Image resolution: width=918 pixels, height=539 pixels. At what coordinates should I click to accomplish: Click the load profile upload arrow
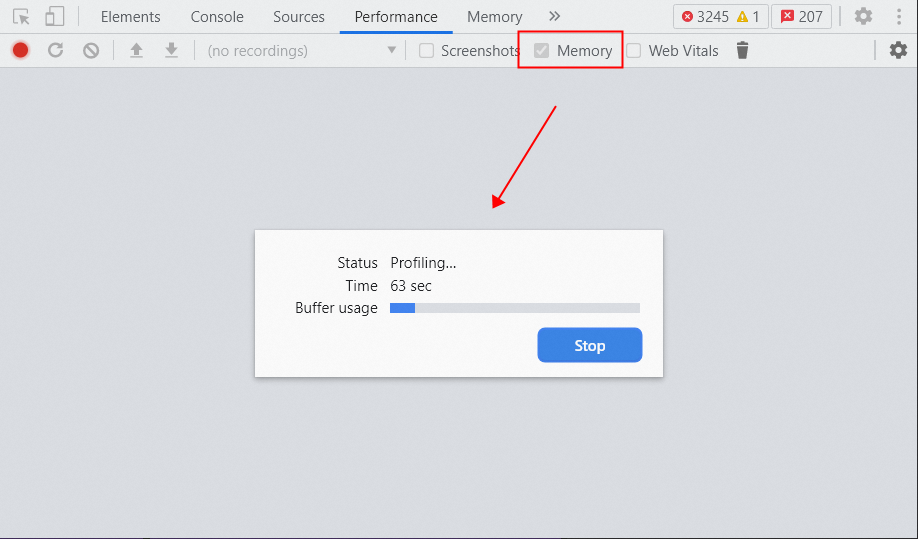(136, 50)
